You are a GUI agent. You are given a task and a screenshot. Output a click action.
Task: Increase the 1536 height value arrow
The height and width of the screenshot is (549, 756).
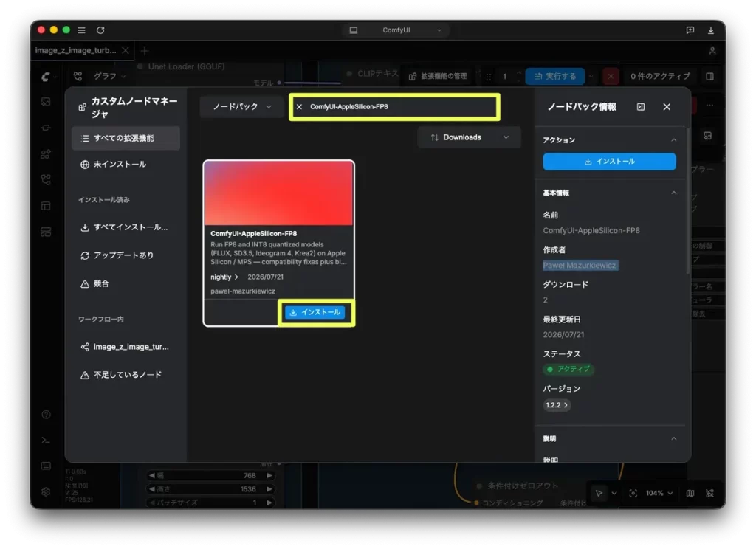click(x=269, y=489)
